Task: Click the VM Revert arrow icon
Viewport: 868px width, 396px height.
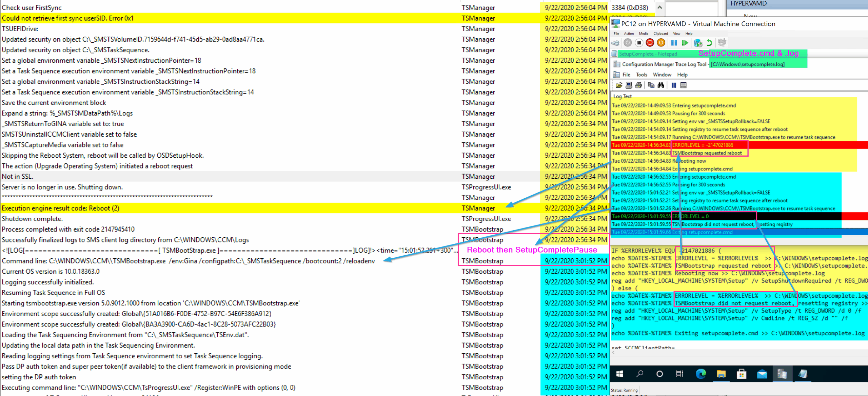Action: point(709,43)
